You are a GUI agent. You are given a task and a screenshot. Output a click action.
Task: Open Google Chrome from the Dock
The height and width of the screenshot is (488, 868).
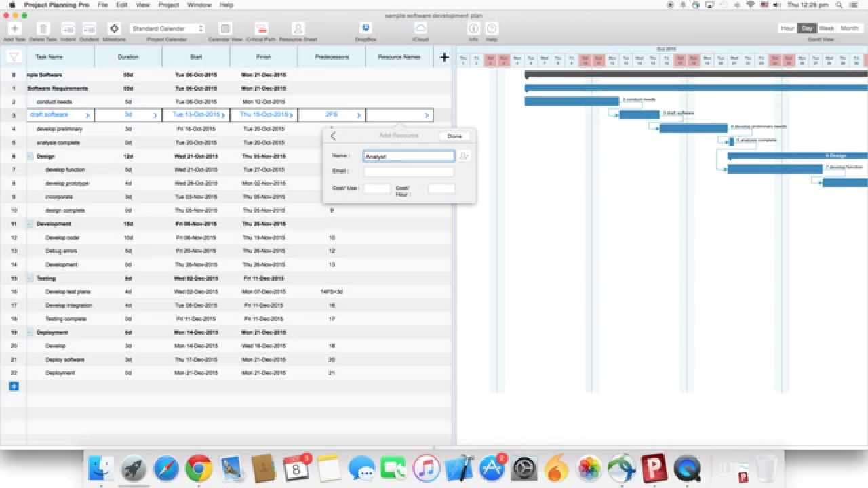(199, 468)
